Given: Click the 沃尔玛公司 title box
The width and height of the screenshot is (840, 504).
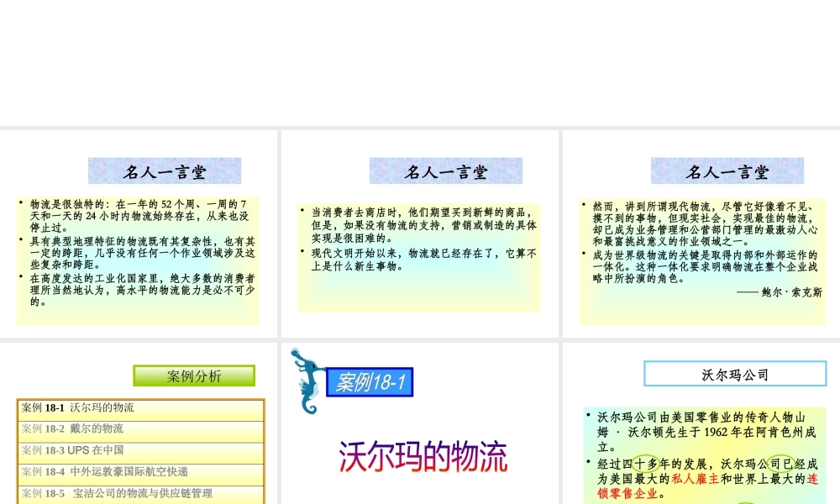Looking at the screenshot, I should [x=735, y=374].
